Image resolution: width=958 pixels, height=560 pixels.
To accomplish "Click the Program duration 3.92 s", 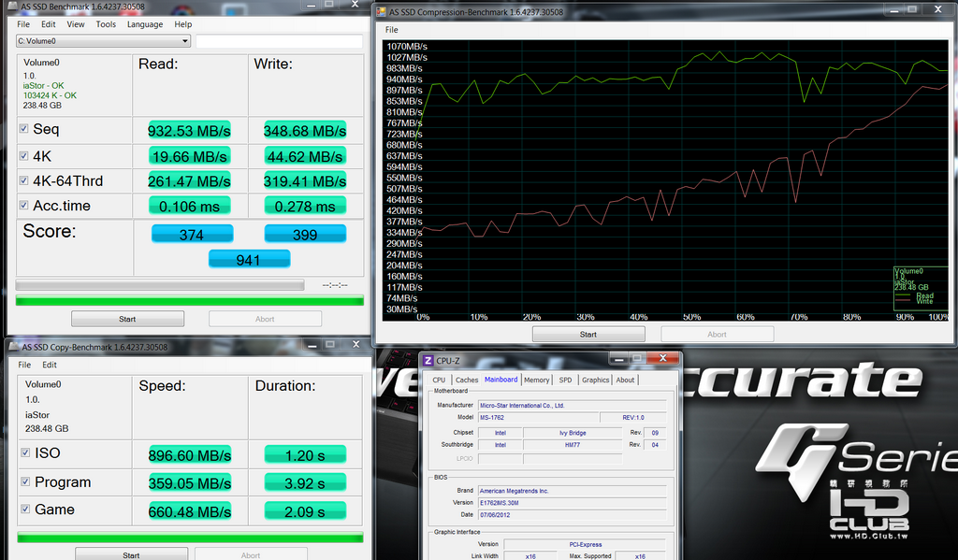I will pyautogui.click(x=305, y=483).
